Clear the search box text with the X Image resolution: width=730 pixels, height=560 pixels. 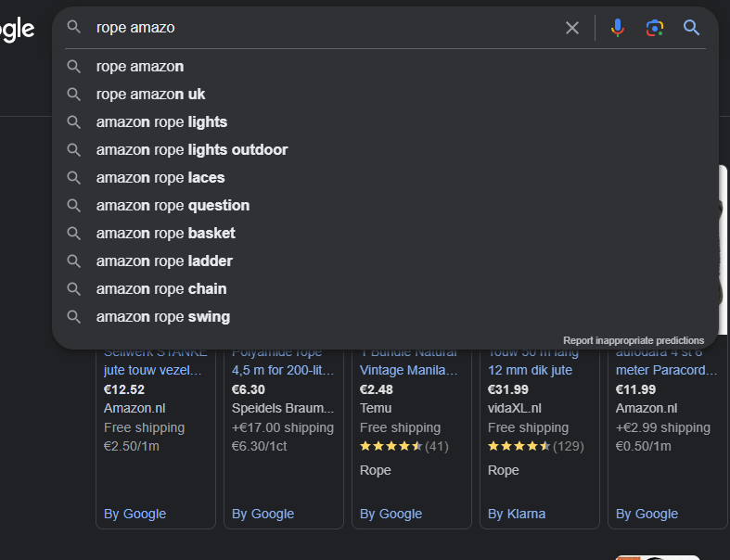[572, 28]
